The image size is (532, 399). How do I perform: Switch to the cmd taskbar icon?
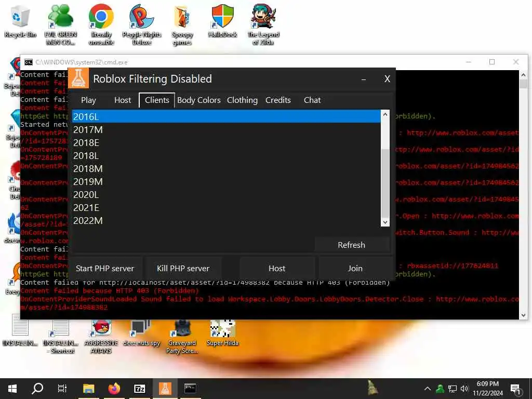190,389
